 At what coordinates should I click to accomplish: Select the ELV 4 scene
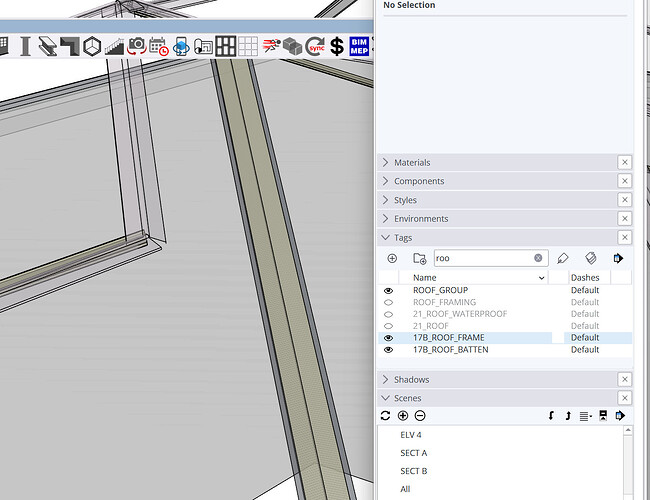coord(412,435)
